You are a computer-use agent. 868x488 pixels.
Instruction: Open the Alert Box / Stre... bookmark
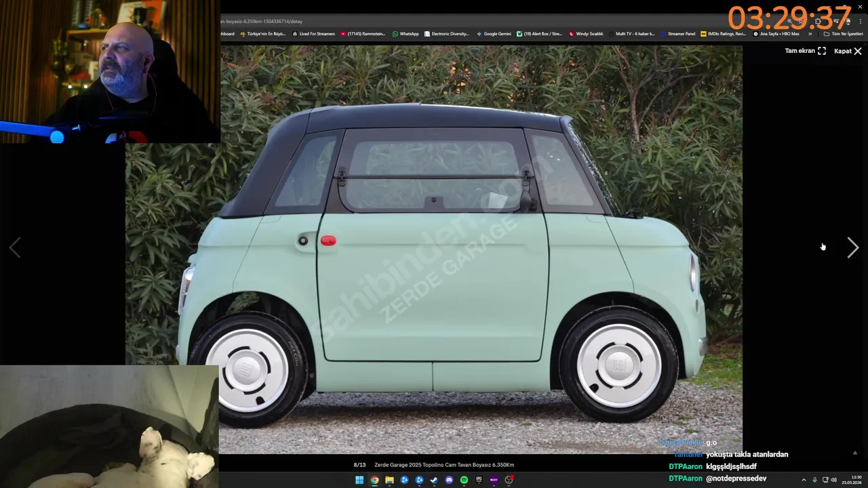coord(539,34)
